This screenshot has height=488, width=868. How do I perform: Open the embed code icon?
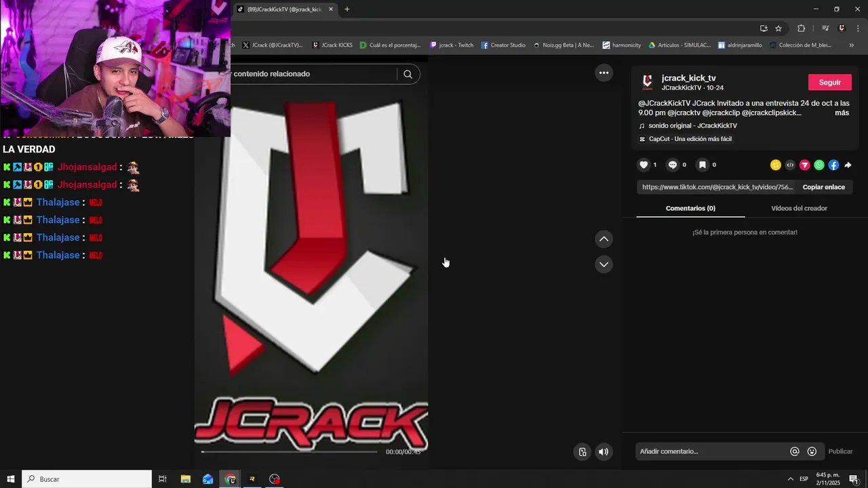pos(790,165)
